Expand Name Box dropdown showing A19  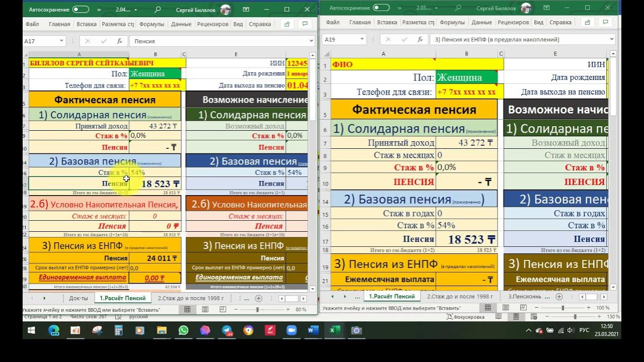362,39
